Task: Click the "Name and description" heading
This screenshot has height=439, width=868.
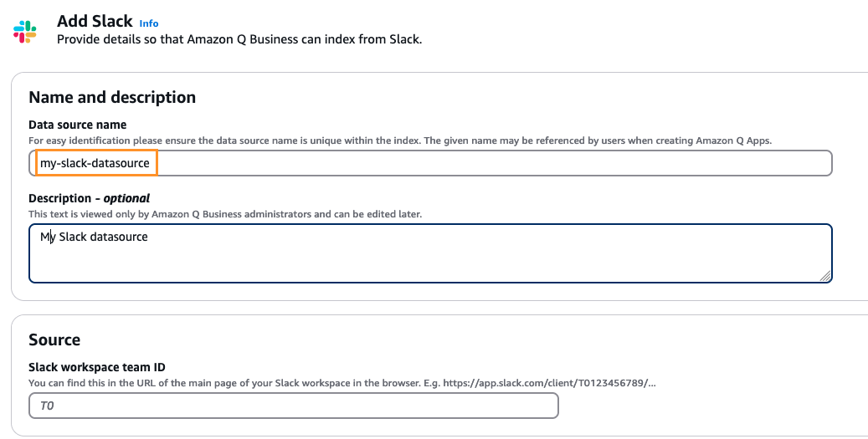Action: 112,97
